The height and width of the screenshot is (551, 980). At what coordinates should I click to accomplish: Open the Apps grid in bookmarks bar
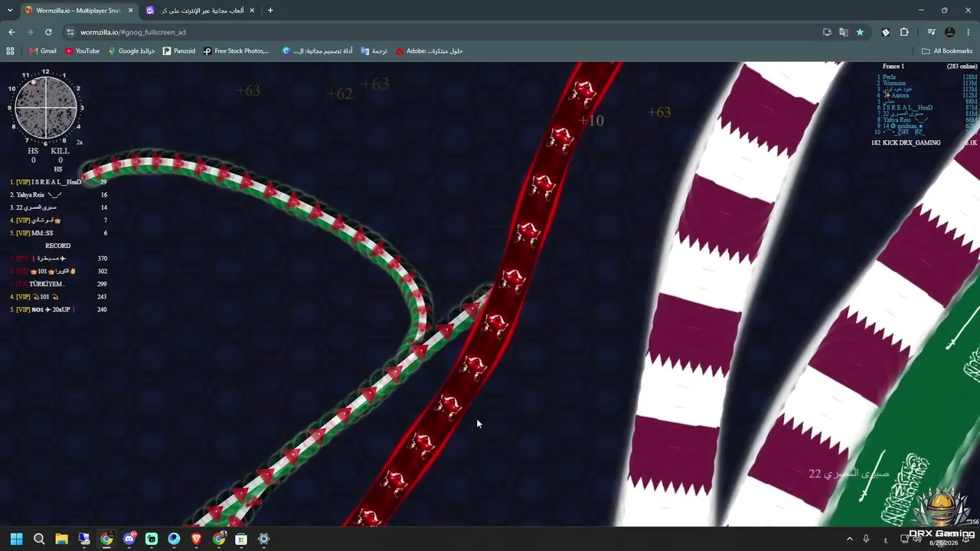[10, 51]
